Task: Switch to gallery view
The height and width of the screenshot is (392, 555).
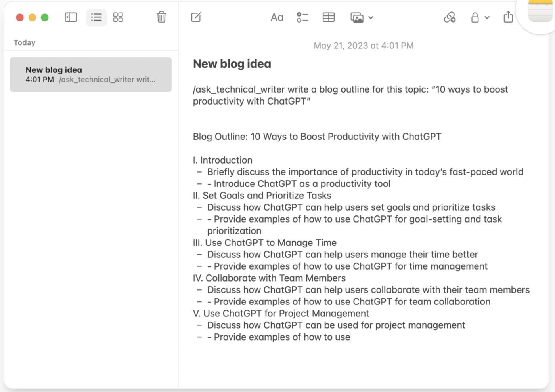Action: click(x=118, y=17)
